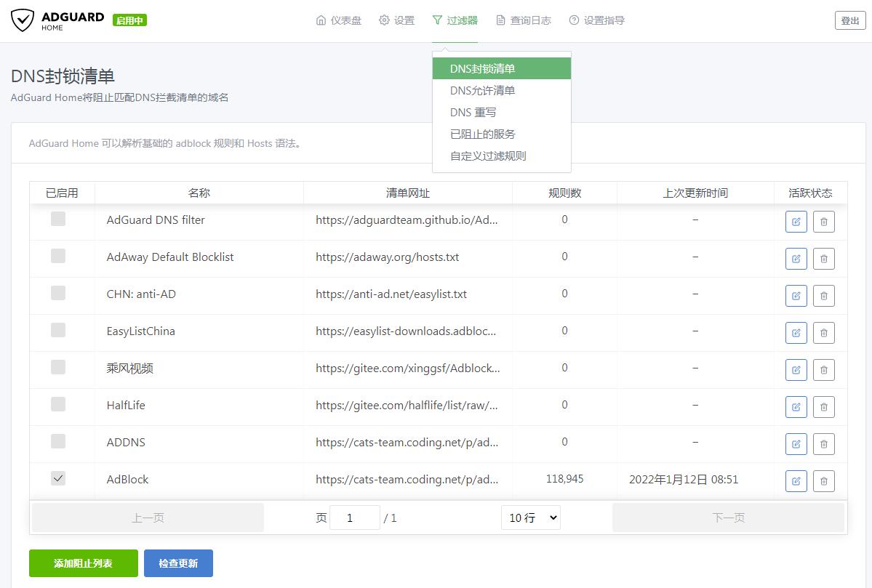Delete the ADDNS blocklist entry
Image resolution: width=872 pixels, height=588 pixels.
pos(823,443)
